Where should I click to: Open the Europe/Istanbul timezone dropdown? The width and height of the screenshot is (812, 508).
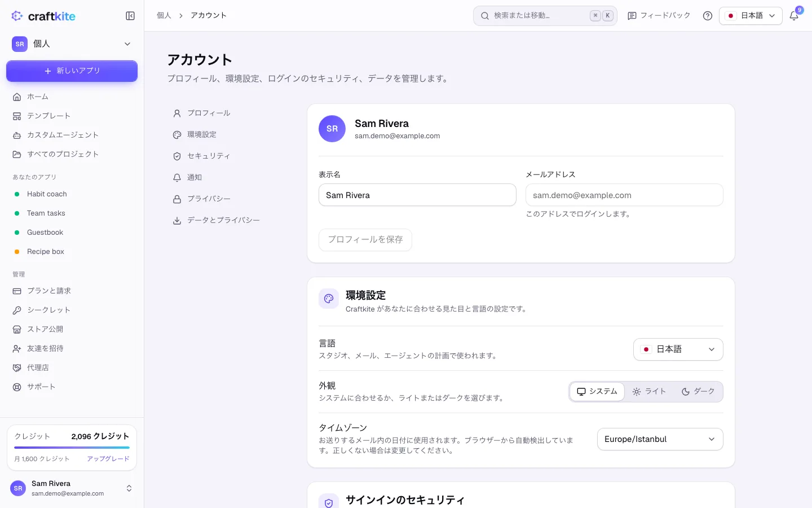point(660,439)
